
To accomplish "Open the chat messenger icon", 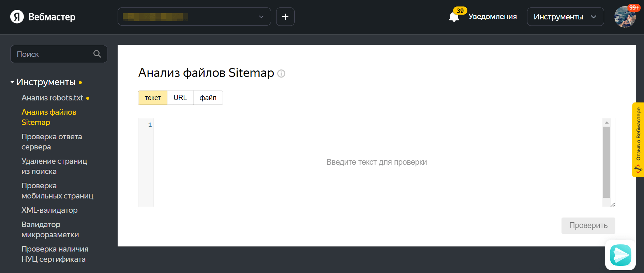I will (x=620, y=255).
